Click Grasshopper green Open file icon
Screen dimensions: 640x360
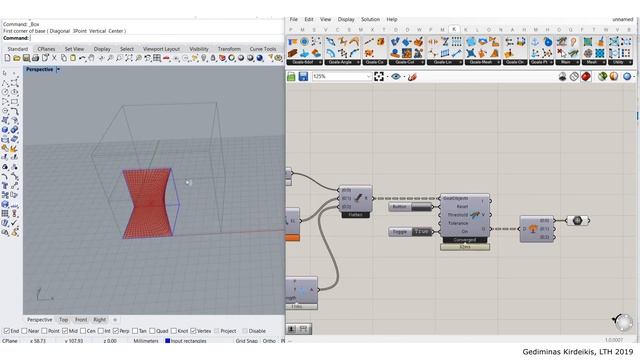[291, 76]
